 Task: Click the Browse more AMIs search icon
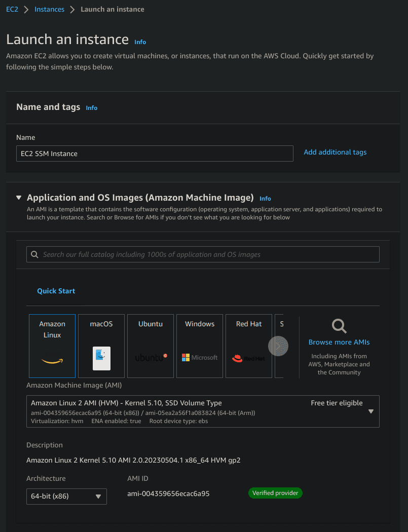point(339,327)
